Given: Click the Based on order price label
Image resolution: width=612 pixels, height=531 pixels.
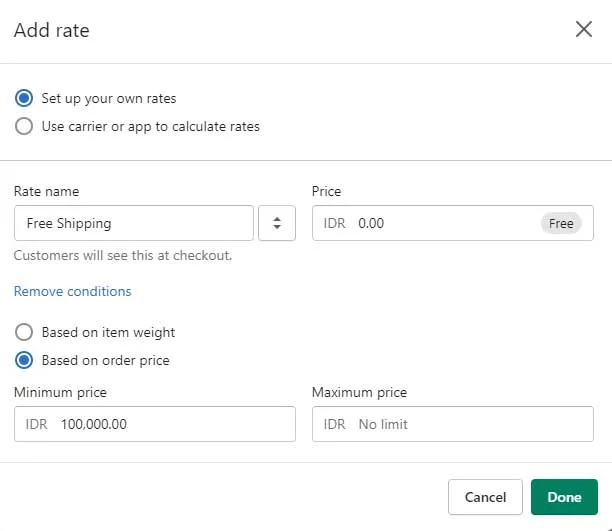Looking at the screenshot, I should [106, 360].
